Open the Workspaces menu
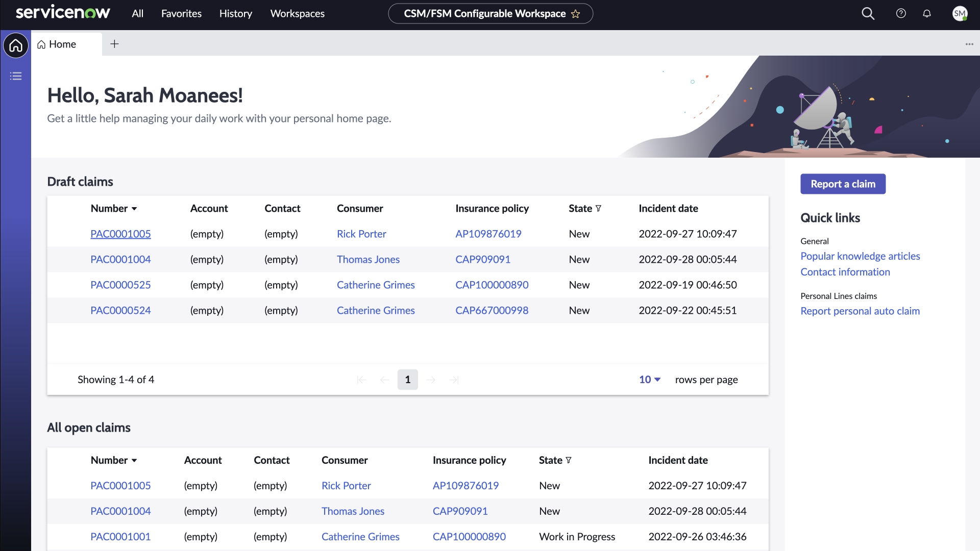The image size is (980, 551). coord(297,14)
